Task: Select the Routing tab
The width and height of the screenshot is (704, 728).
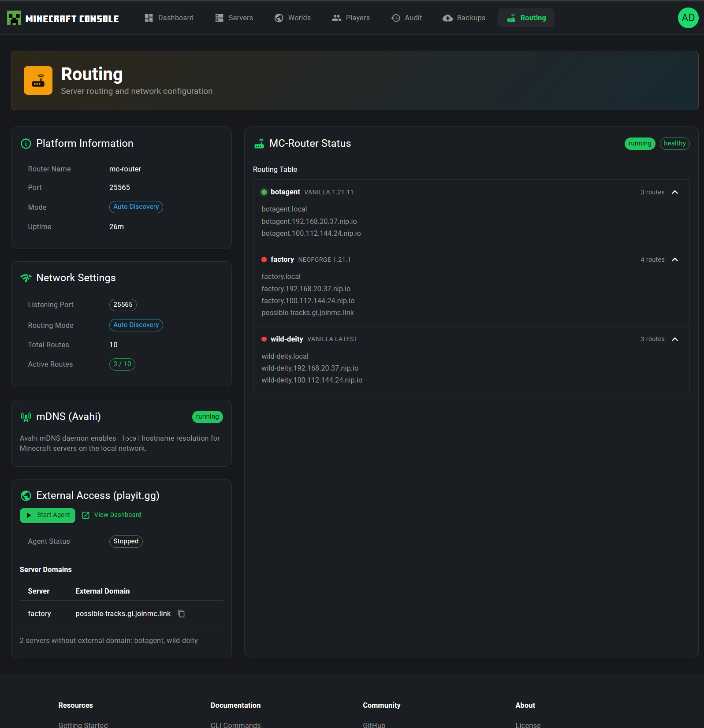Action: [x=526, y=18]
